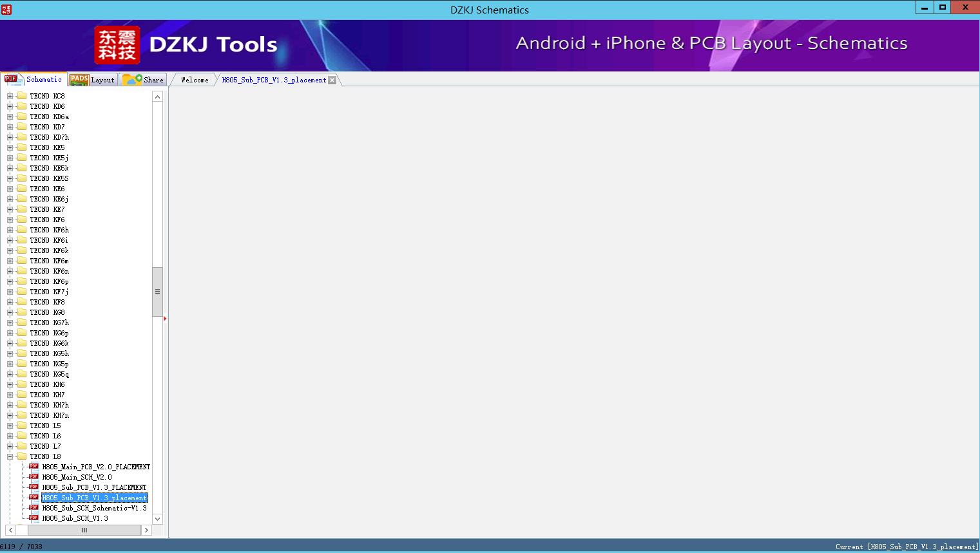
Task: Expand the TECNO KC8 folder
Action: point(10,96)
